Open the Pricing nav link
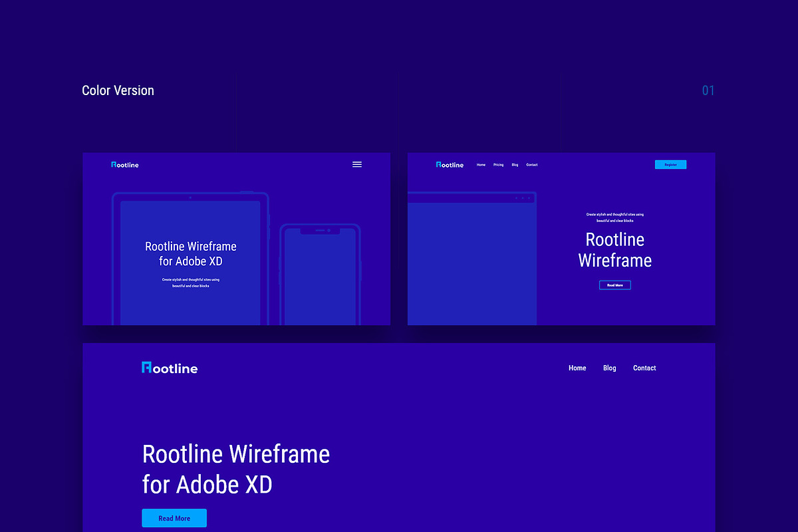The height and width of the screenshot is (532, 798). (x=498, y=165)
